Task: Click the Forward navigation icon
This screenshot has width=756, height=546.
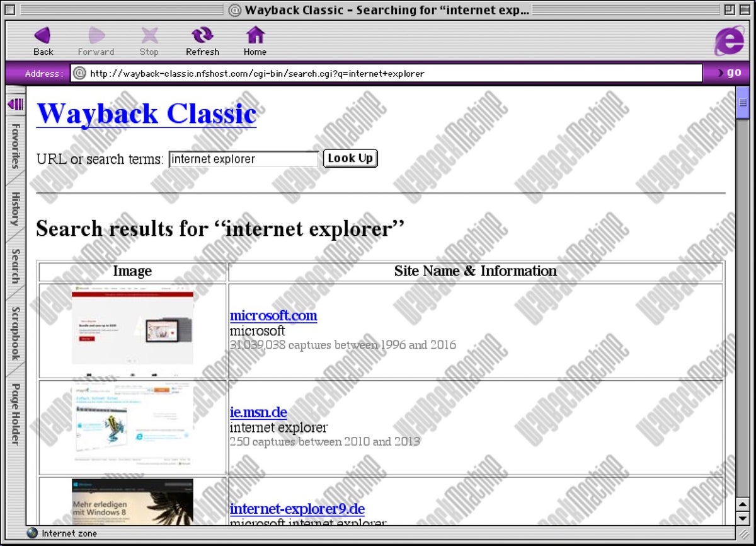Action: (95, 37)
